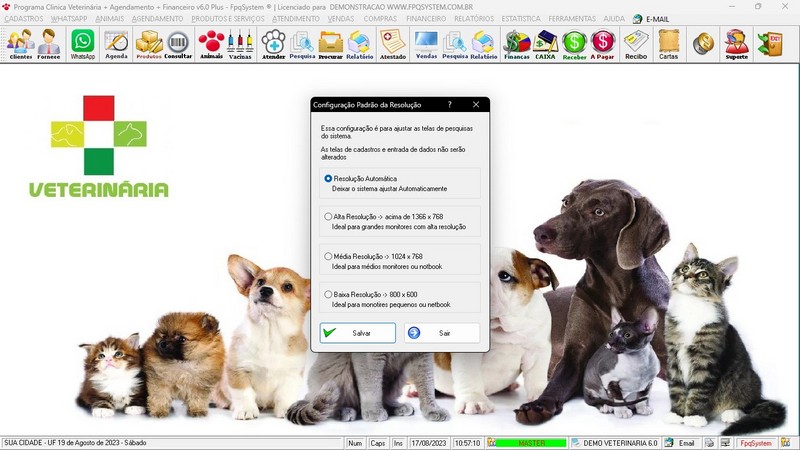The height and width of the screenshot is (450, 800).
Task: Open the CAIXA toolbar icon
Action: click(546, 43)
